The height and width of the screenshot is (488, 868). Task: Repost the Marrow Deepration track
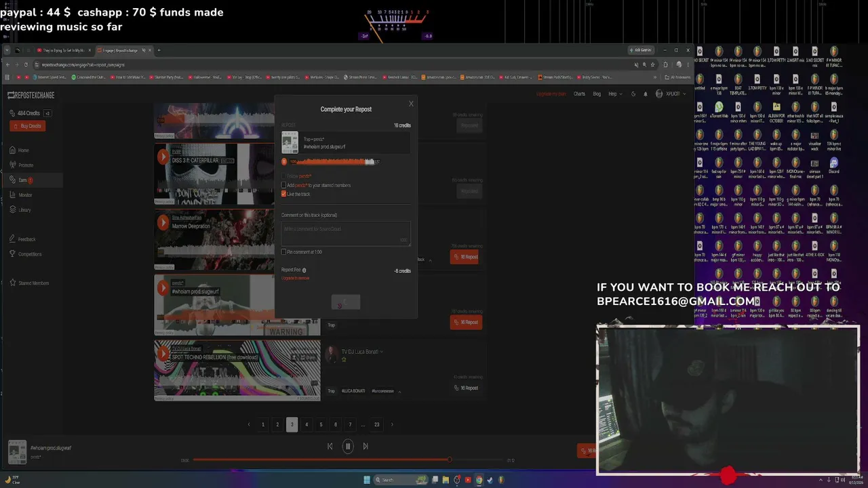(466, 257)
